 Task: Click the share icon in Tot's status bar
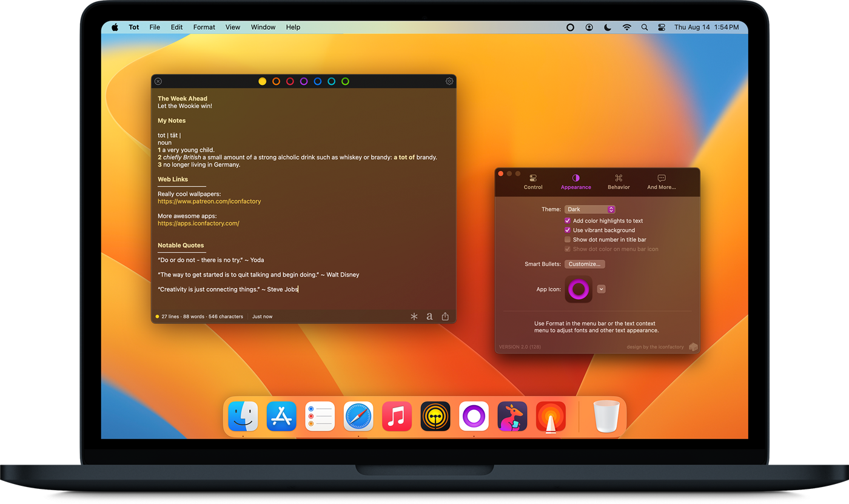click(445, 316)
